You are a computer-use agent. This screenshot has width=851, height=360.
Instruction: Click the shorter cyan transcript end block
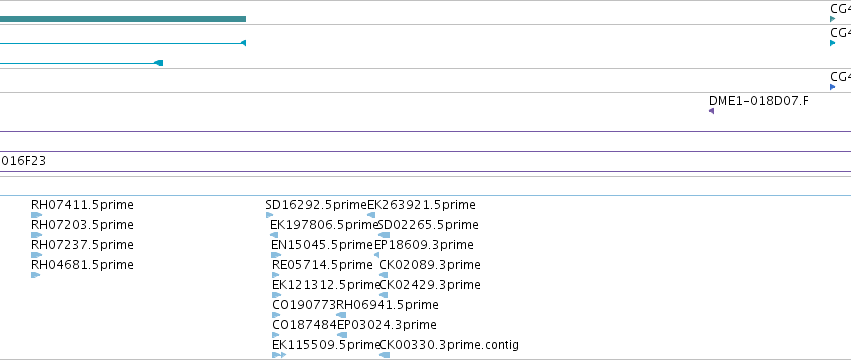(x=158, y=63)
